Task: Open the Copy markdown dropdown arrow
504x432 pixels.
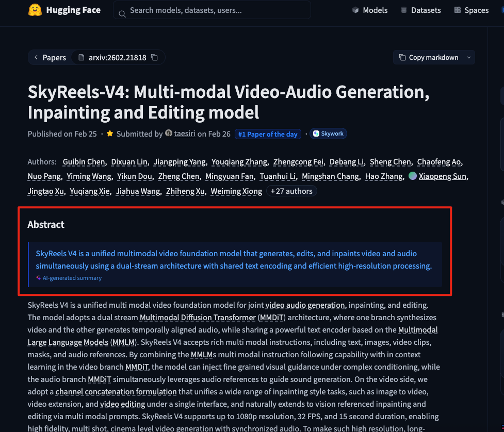Action: pyautogui.click(x=469, y=58)
